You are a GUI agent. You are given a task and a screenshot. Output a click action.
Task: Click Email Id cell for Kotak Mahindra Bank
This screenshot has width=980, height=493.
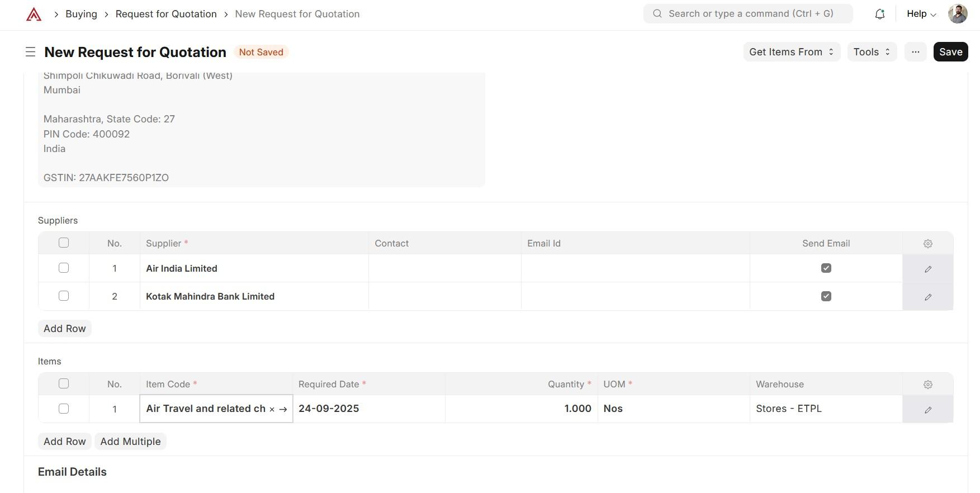coord(636,296)
